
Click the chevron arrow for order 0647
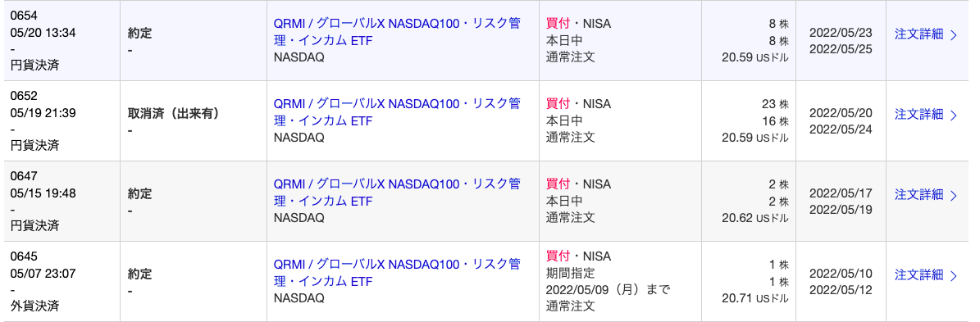tap(953, 195)
